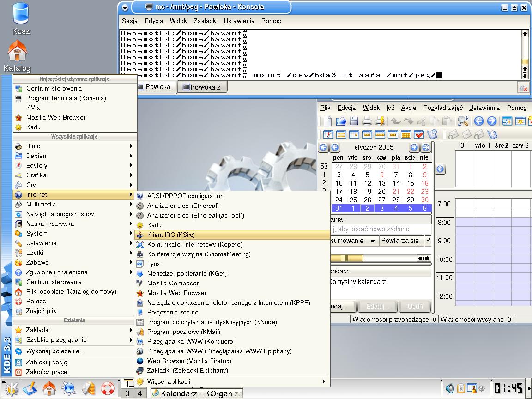Image resolution: width=532 pixels, height=399 pixels.
Task: Go to next month in the date navigator
Action: (x=414, y=147)
